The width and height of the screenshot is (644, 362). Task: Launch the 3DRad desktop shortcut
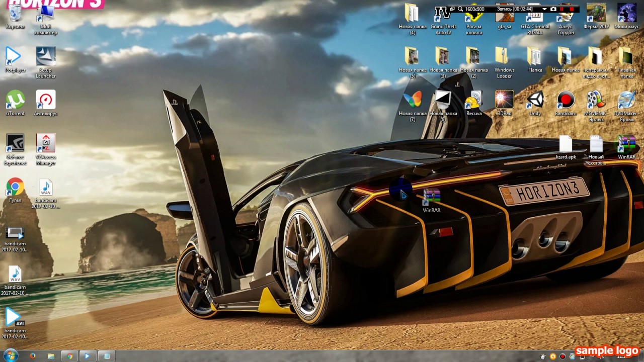click(x=504, y=103)
